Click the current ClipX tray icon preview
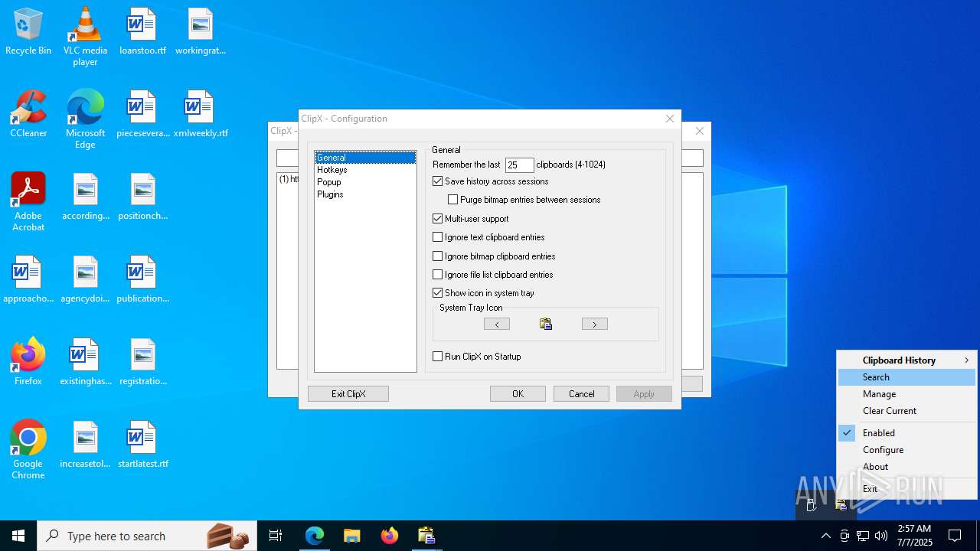Image resolution: width=980 pixels, height=551 pixels. [546, 324]
